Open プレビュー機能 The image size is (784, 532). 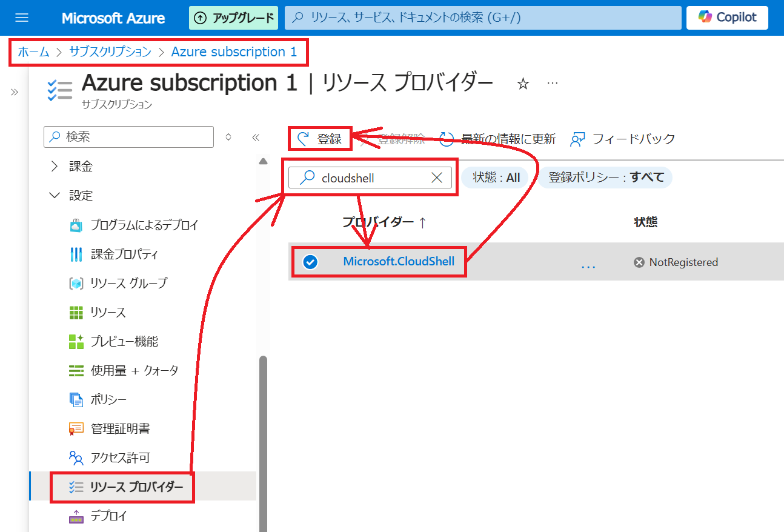pos(124,341)
